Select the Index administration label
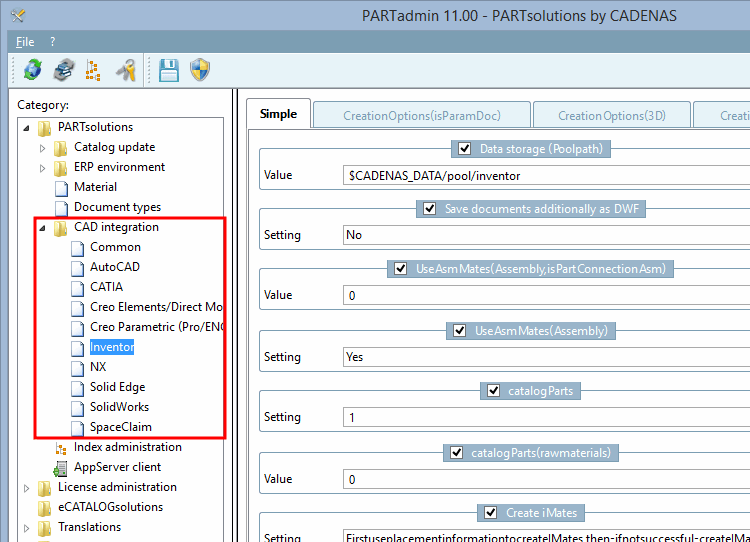The image size is (750, 542). tap(128, 447)
